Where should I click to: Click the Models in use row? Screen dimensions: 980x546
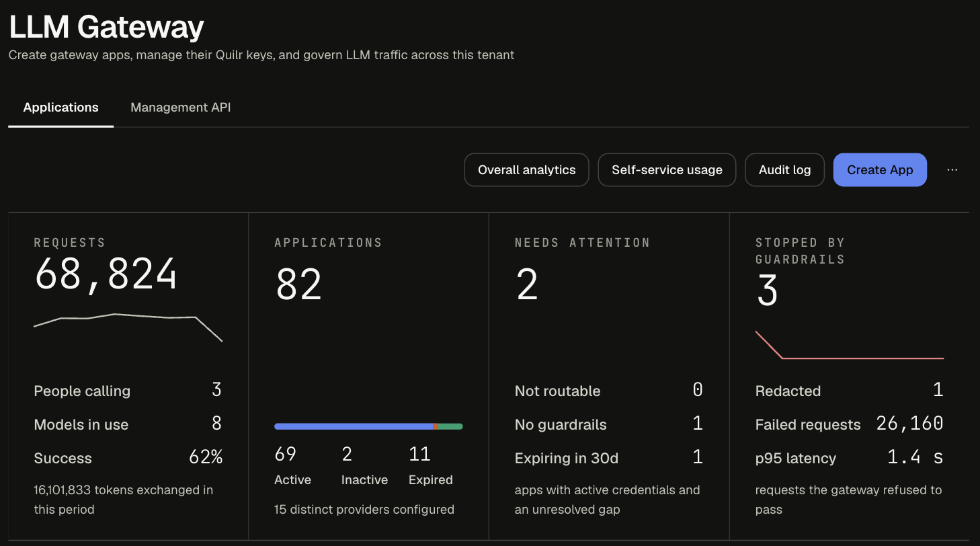(128, 424)
